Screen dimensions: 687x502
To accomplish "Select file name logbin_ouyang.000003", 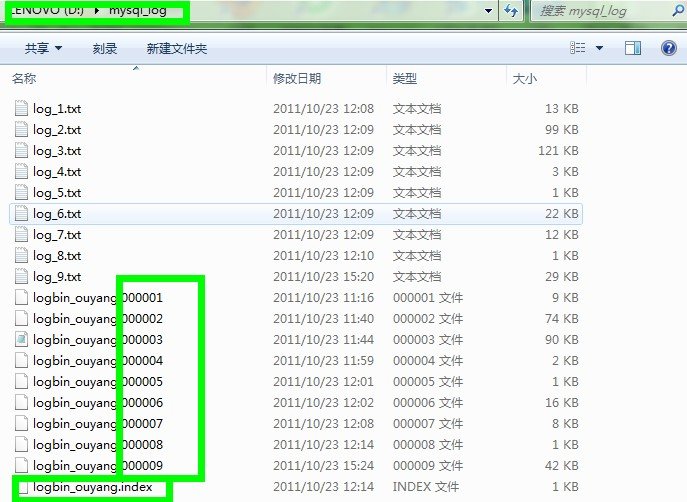I will tap(98, 340).
